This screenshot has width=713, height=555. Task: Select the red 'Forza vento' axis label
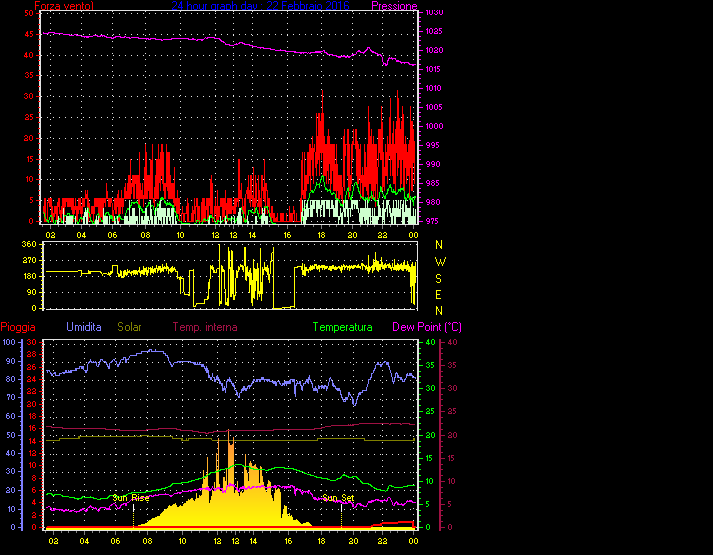point(64,6)
